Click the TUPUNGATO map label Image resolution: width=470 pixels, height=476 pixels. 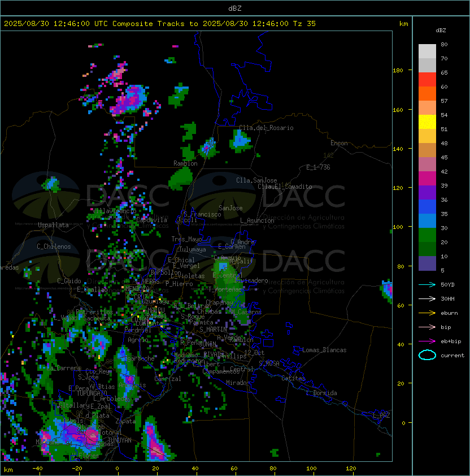coord(92,393)
